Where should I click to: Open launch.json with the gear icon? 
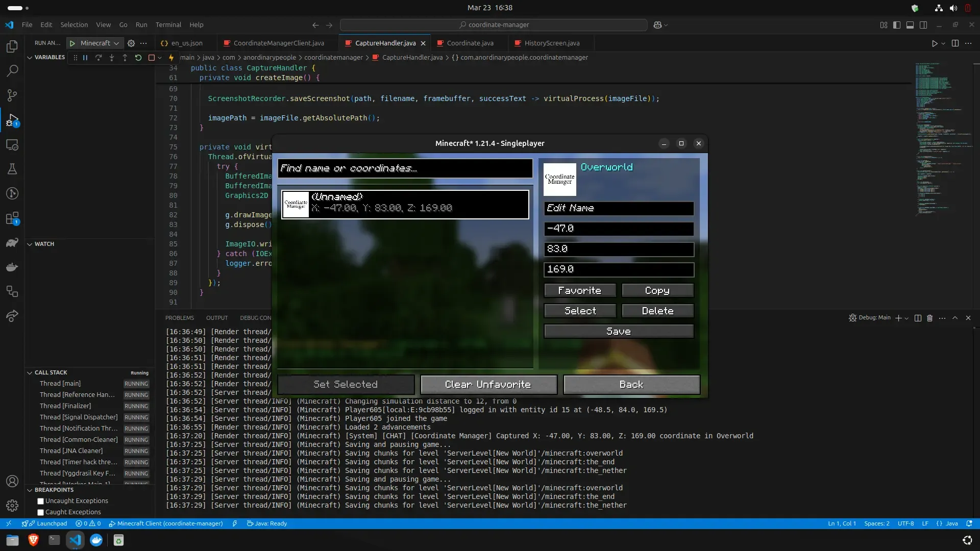coord(131,43)
